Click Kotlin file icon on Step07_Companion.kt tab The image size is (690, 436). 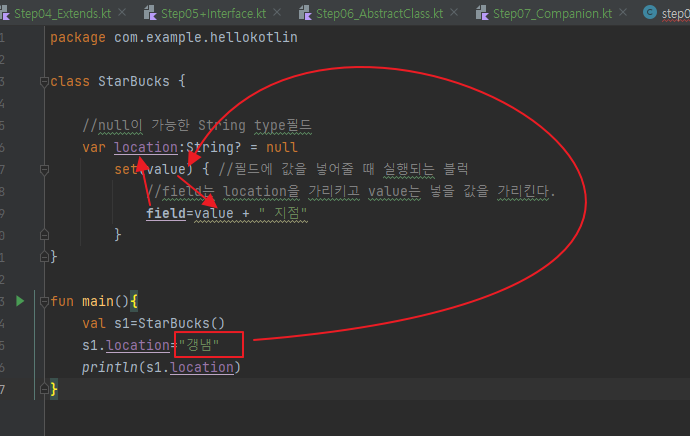(482, 13)
